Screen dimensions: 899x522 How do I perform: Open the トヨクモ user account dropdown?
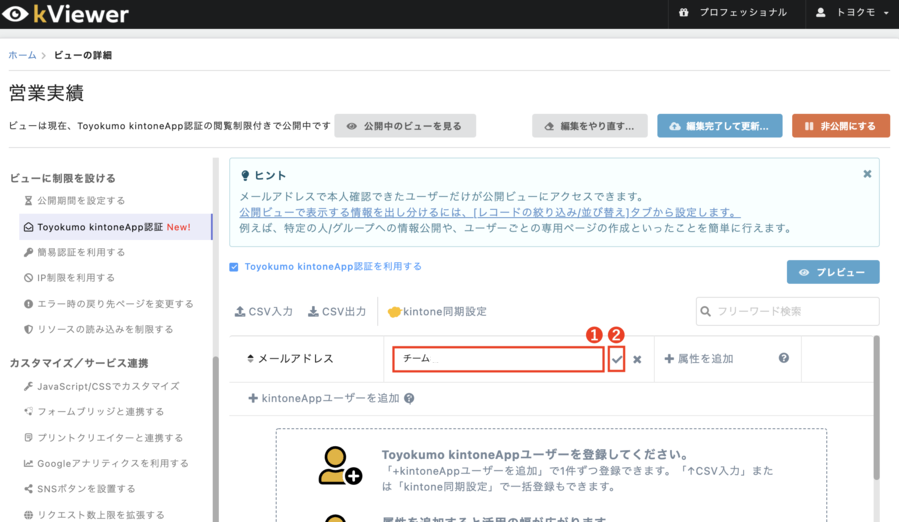(x=852, y=13)
